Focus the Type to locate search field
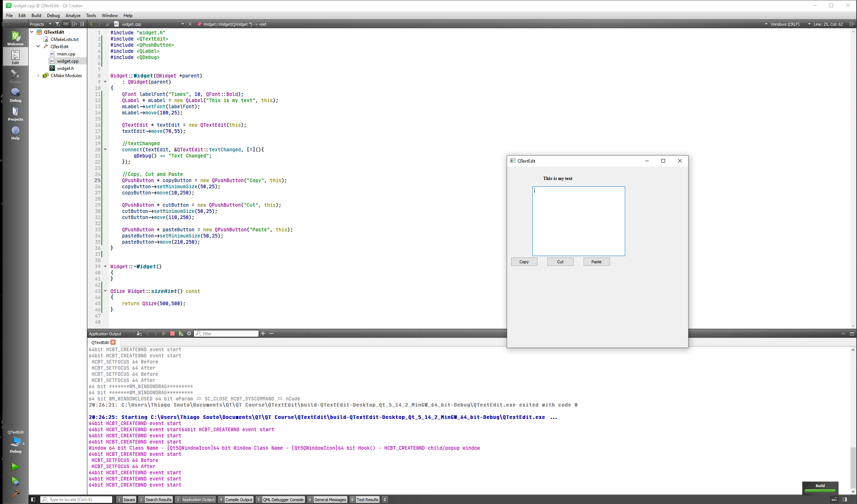857x504 pixels. (x=76, y=500)
